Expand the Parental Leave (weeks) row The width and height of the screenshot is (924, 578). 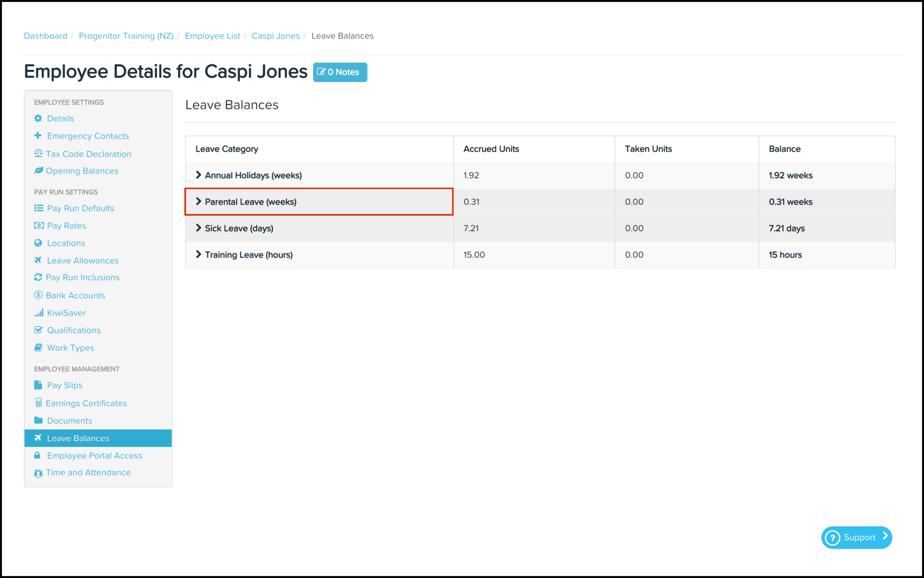click(x=198, y=201)
